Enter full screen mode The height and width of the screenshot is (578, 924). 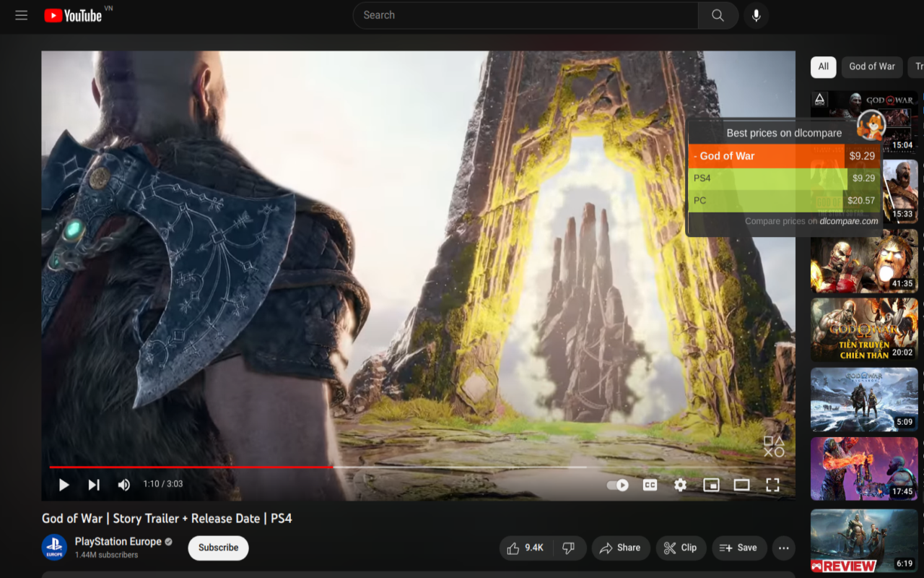[772, 485]
